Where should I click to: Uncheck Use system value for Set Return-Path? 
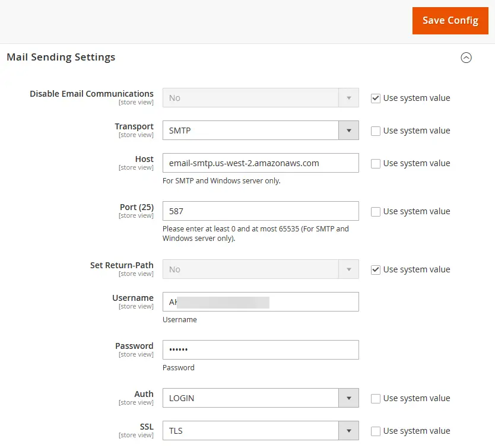pyautogui.click(x=375, y=269)
